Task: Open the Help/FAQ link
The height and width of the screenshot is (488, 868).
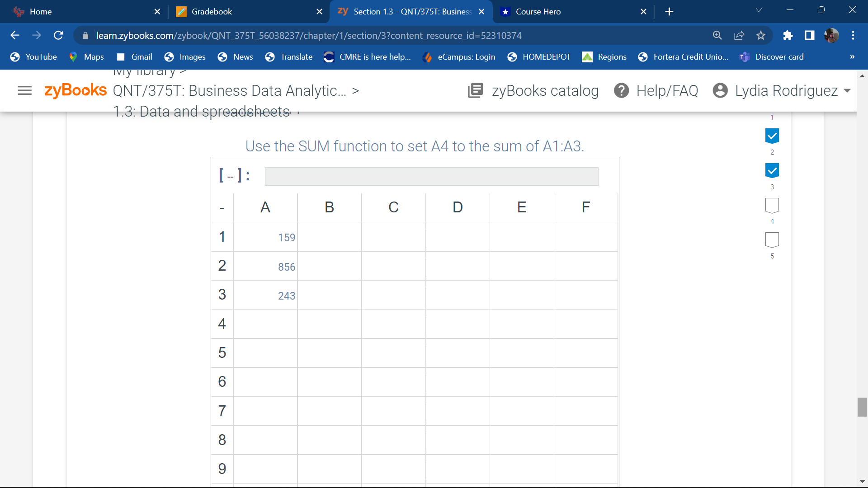Action: (x=667, y=91)
